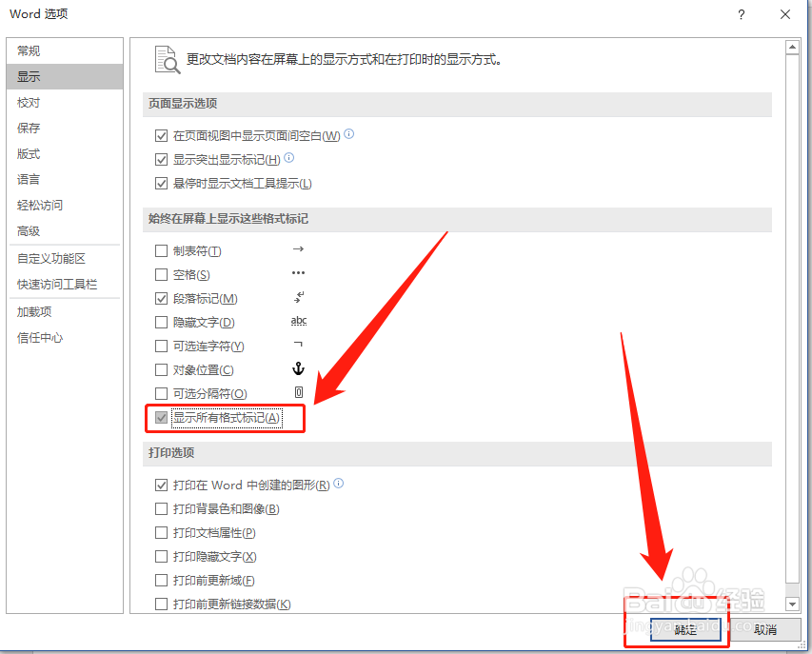Click info icon beside 在页面视图中显示页面间空白
This screenshot has width=812, height=654.
click(349, 133)
